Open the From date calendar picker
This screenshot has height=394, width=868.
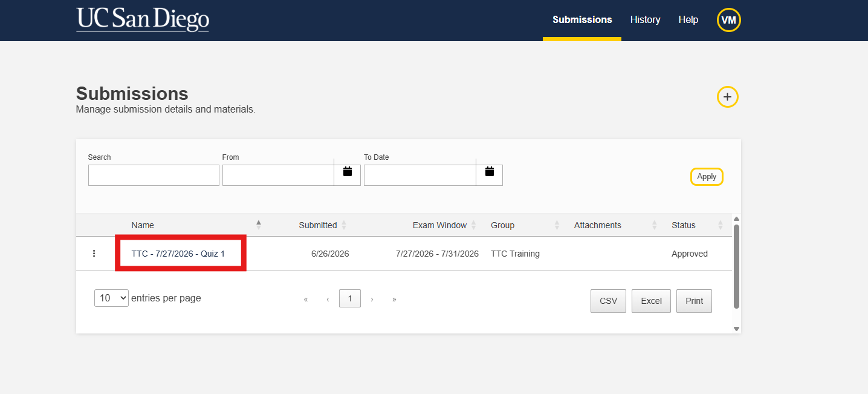click(348, 172)
